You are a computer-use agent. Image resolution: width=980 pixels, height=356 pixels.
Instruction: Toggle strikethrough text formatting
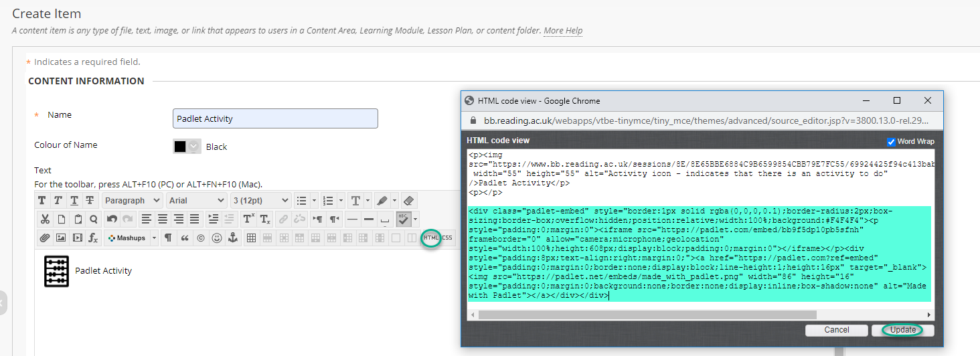coord(90,200)
